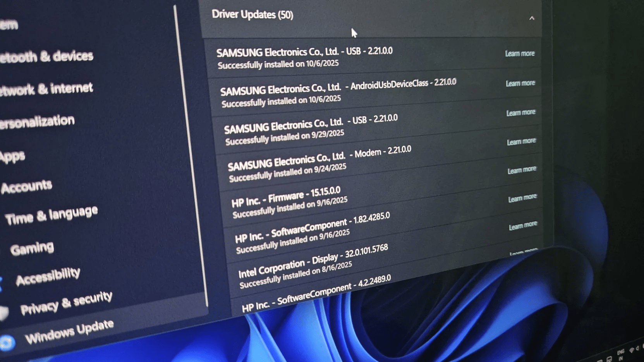The width and height of the screenshot is (644, 362).
Task: Click HP Inc. - Firmware - 15.15.0.0 title
Action: [286, 196]
